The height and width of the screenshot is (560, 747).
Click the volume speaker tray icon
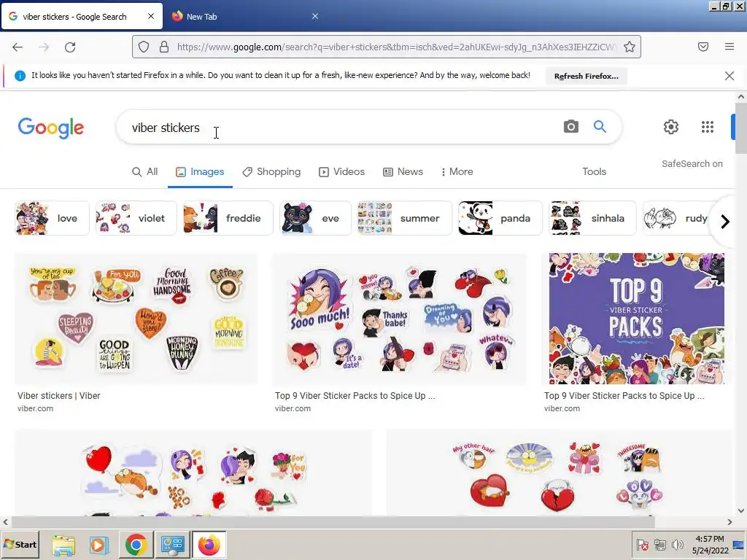pos(677,544)
